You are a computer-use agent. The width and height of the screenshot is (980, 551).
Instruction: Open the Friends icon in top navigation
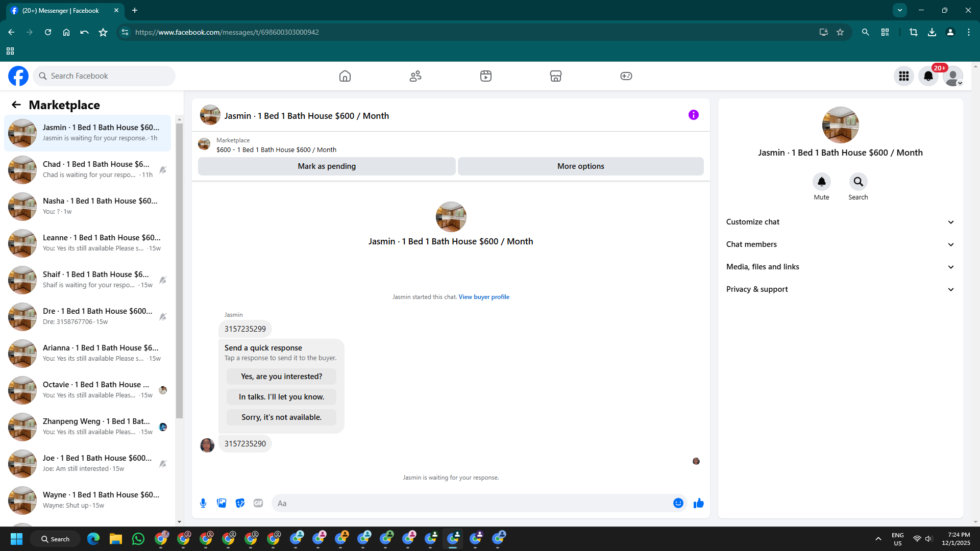pos(415,76)
